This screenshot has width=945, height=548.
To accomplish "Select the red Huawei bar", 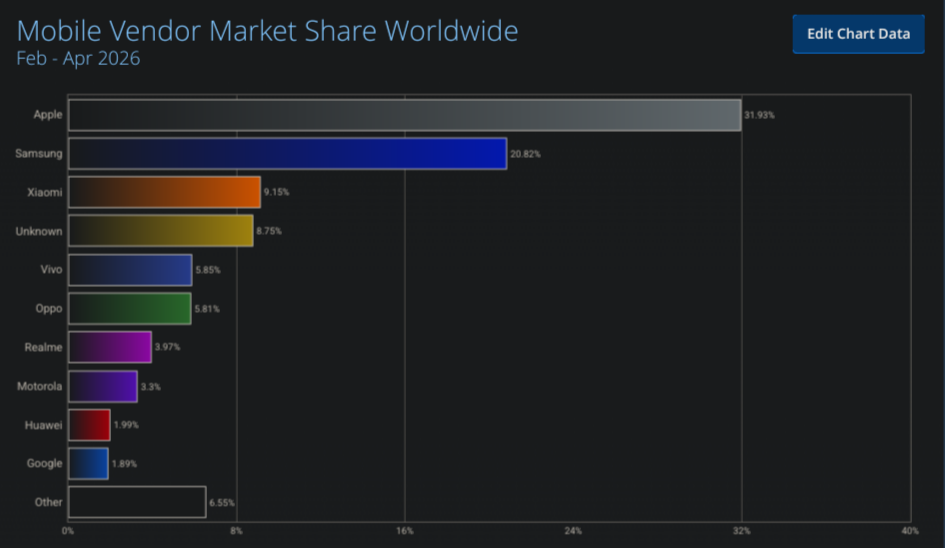I will 89,425.
